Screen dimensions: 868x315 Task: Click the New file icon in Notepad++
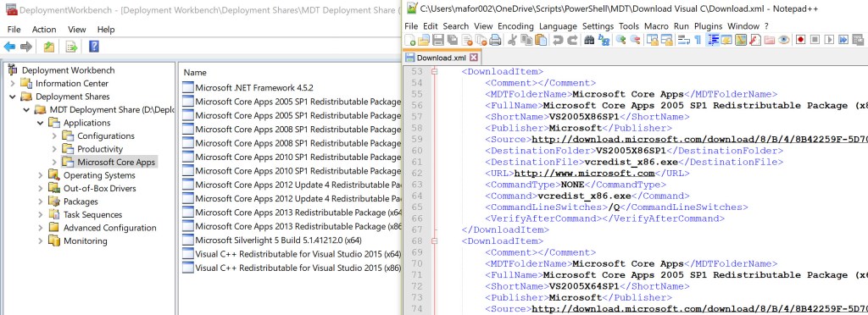click(409, 40)
